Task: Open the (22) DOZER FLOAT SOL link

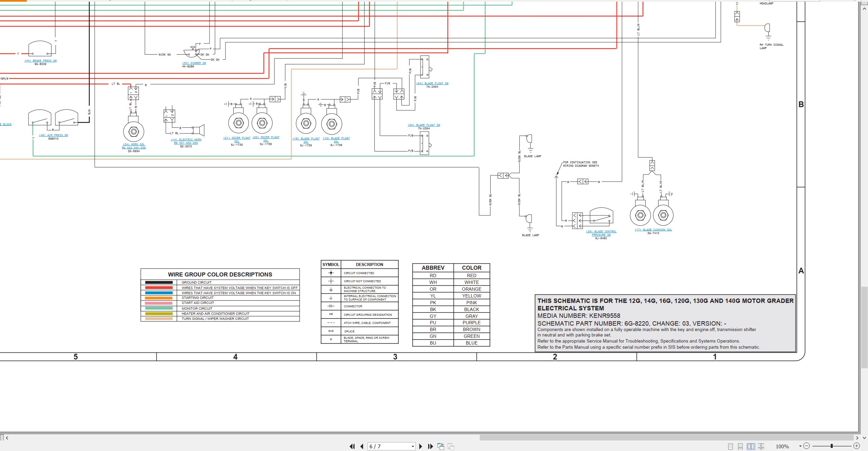Action: click(266, 139)
